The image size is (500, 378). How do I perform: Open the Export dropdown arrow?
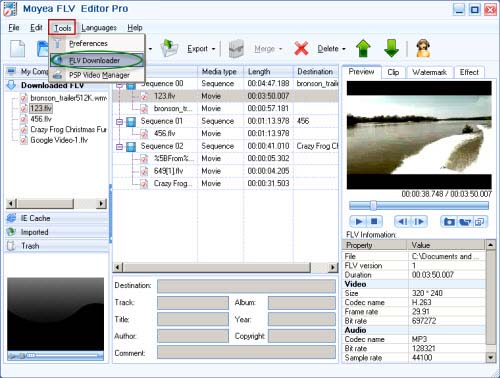click(214, 49)
